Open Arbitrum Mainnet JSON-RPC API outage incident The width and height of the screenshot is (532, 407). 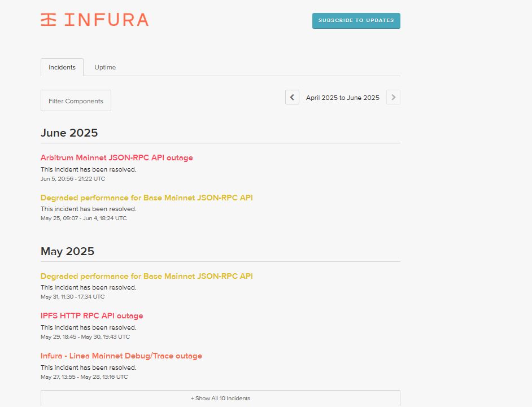(x=117, y=157)
